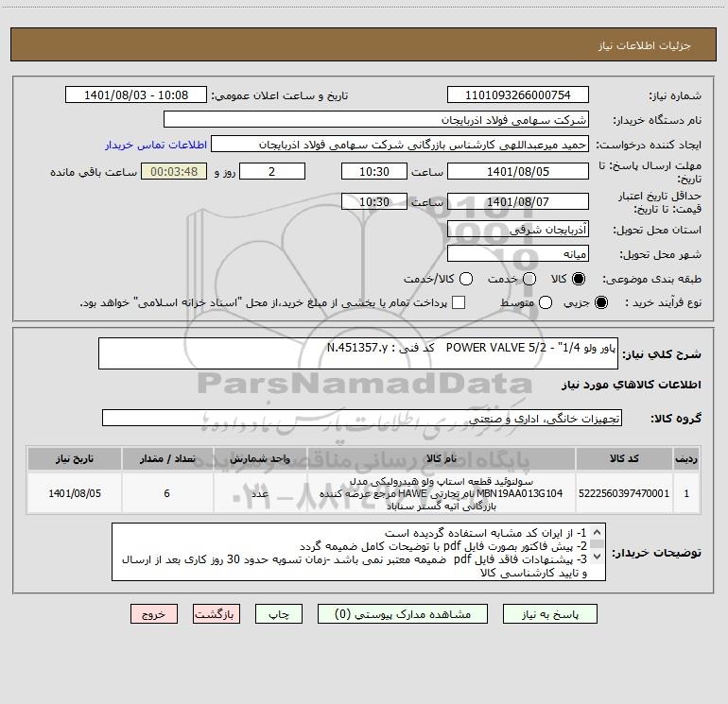Click the خروج exit button

[154, 614]
